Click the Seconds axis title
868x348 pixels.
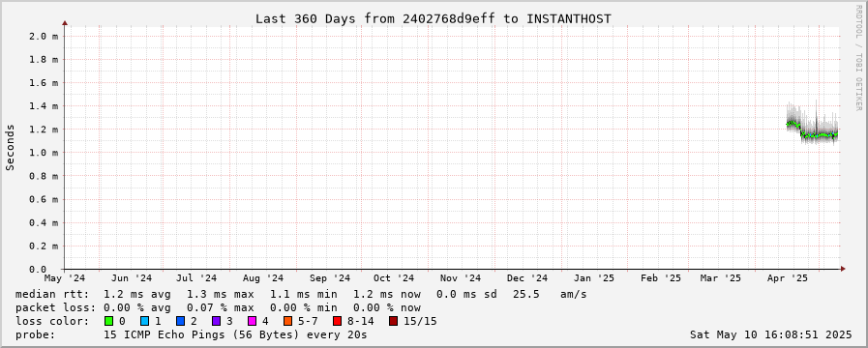[10, 147]
